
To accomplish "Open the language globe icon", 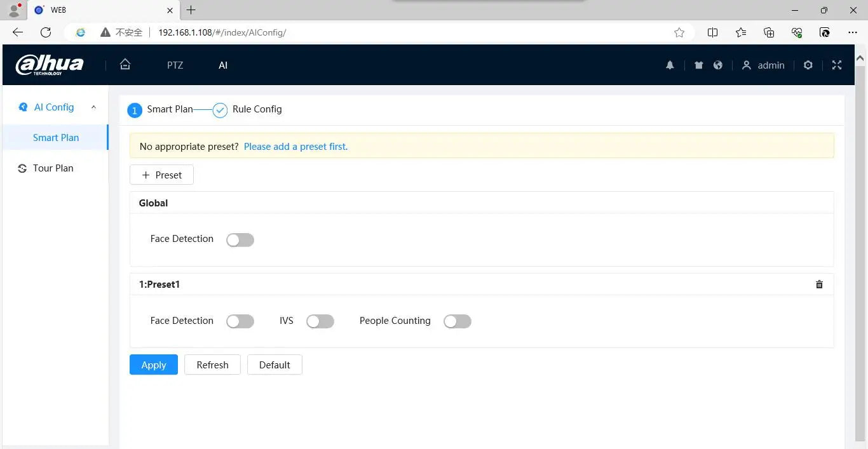I will tap(718, 65).
